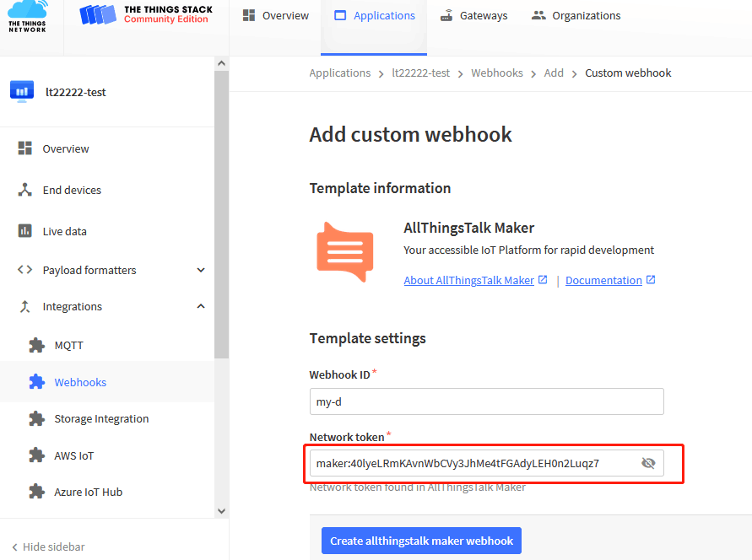The image size is (752, 560).
Task: Click the blue Webhooks puzzle icon
Action: click(x=36, y=382)
